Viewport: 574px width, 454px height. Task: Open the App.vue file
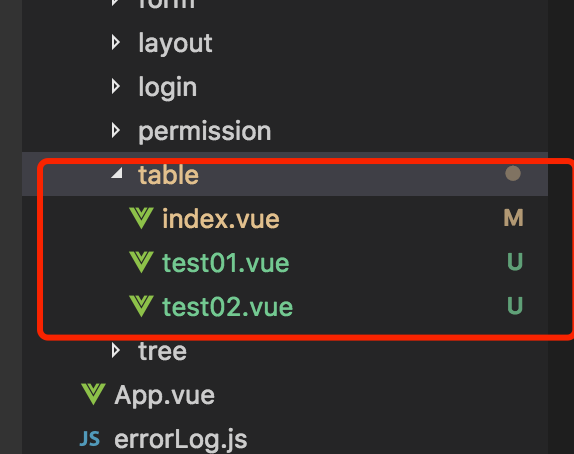pyautogui.click(x=164, y=395)
